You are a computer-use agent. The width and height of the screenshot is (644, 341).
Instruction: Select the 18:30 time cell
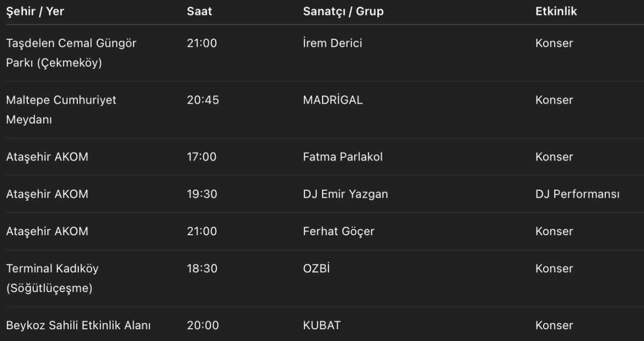(202, 269)
